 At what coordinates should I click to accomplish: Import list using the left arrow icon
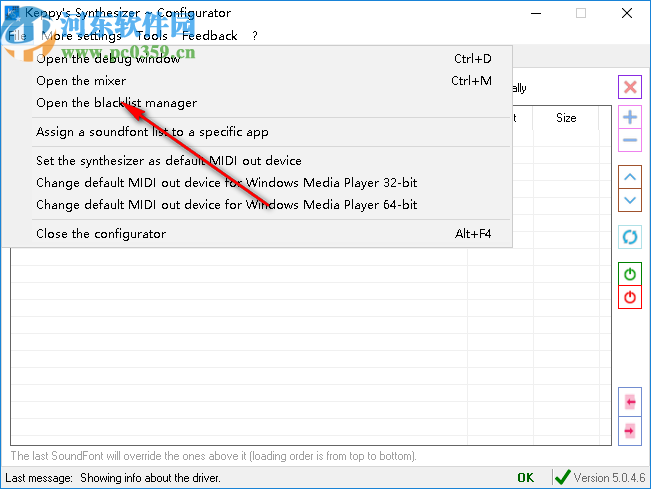click(630, 402)
